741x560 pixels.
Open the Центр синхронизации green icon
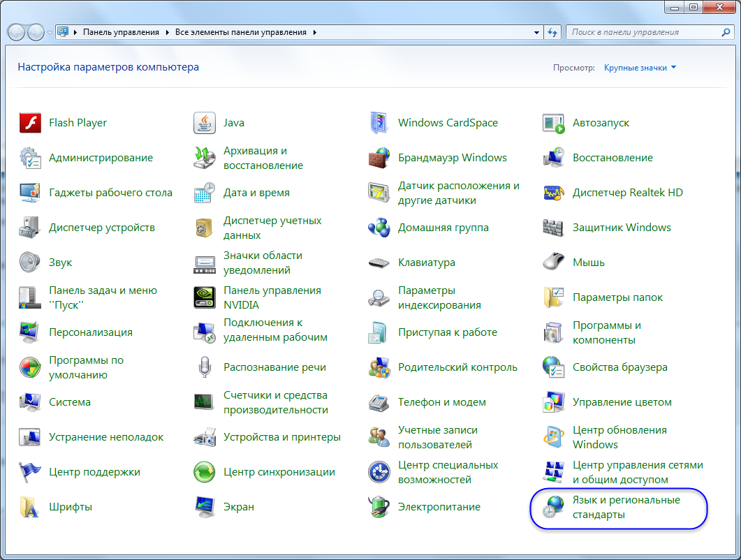pyautogui.click(x=205, y=472)
